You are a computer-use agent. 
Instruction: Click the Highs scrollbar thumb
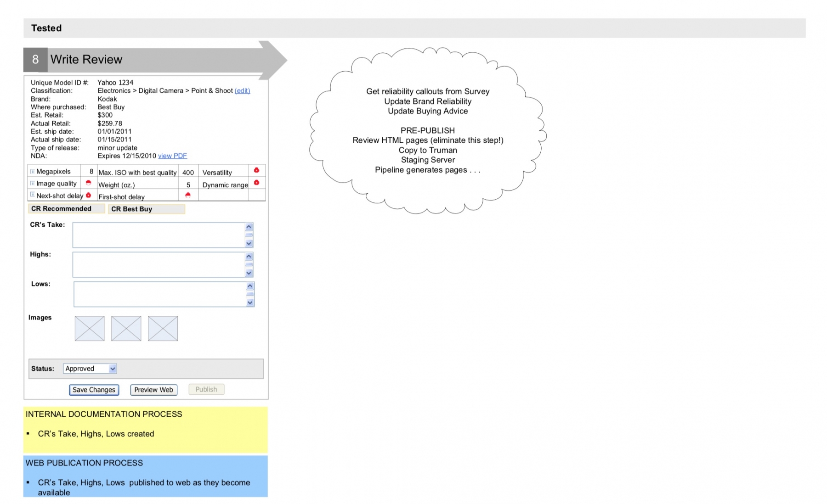[x=249, y=264]
